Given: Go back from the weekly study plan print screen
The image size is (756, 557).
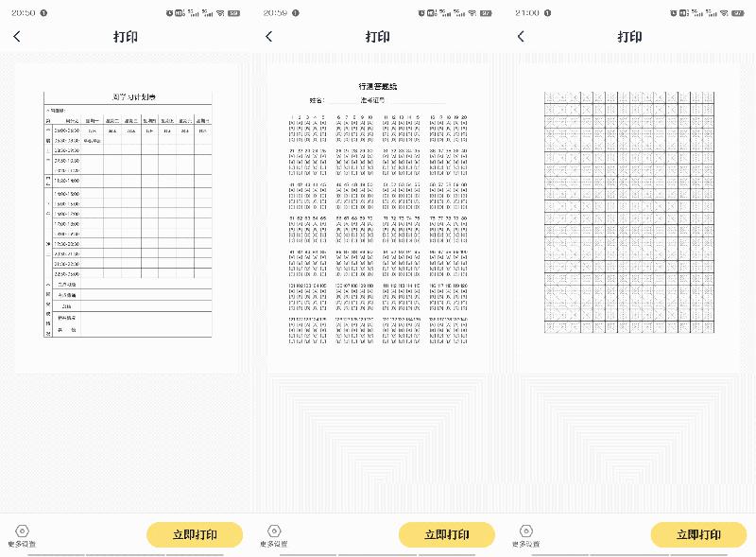Looking at the screenshot, I should pyautogui.click(x=17, y=36).
